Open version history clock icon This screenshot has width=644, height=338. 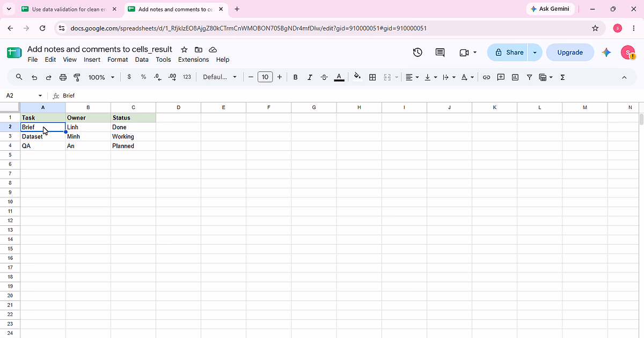tap(418, 53)
